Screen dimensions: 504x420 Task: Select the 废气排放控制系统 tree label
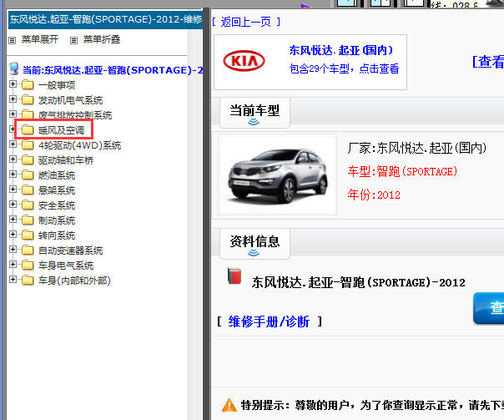point(75,115)
